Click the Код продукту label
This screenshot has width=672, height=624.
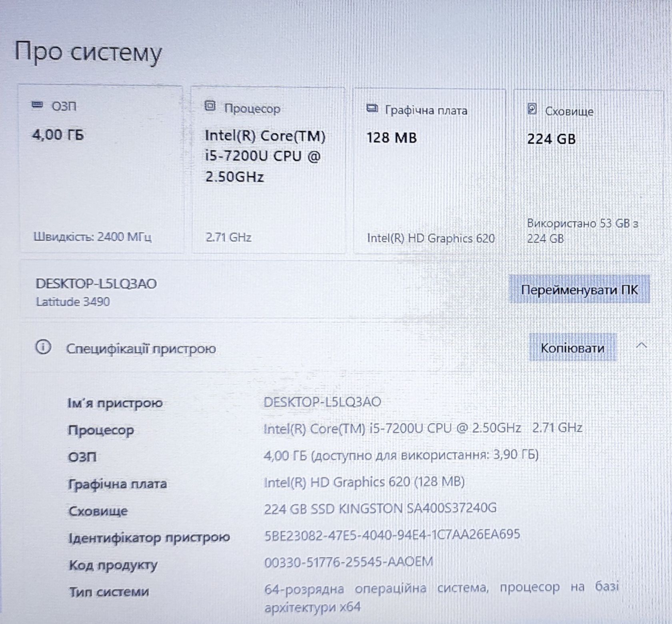tap(113, 565)
